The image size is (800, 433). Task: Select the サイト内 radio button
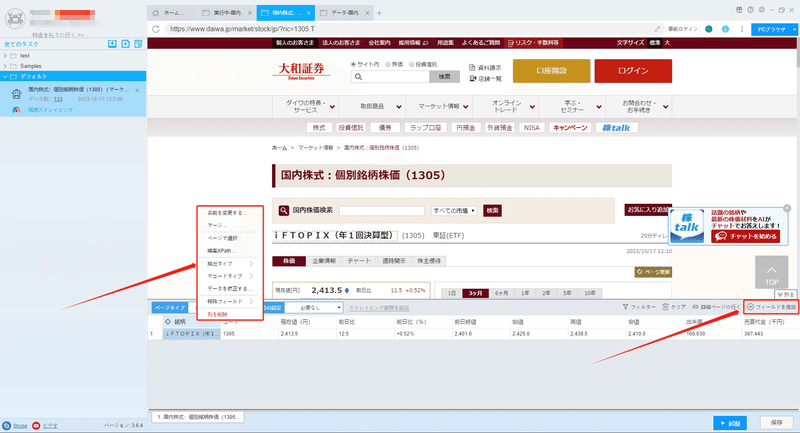click(x=353, y=64)
